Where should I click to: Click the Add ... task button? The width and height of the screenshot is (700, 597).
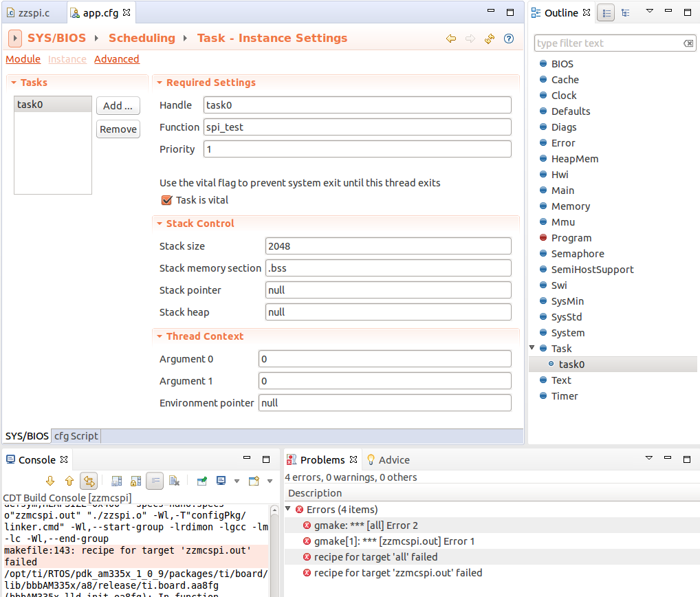click(118, 106)
